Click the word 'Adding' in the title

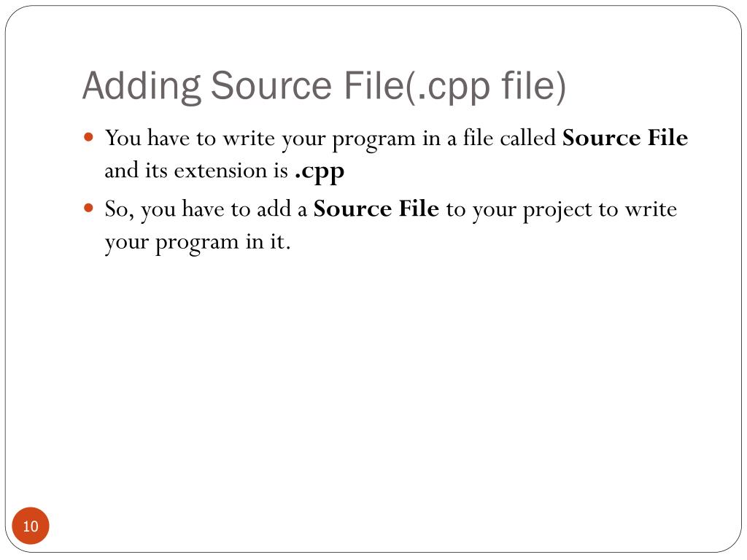coord(142,87)
